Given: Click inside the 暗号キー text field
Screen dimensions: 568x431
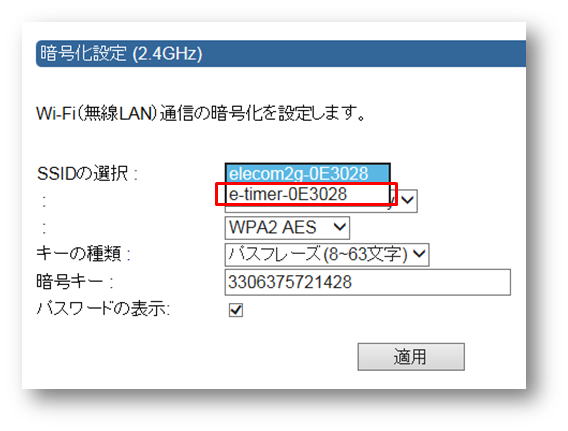Looking at the screenshot, I should tap(368, 282).
